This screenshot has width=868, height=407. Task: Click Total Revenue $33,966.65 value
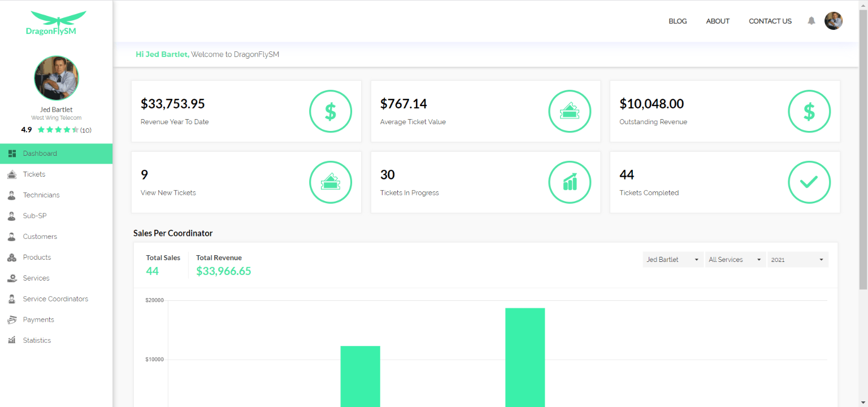coord(224,271)
